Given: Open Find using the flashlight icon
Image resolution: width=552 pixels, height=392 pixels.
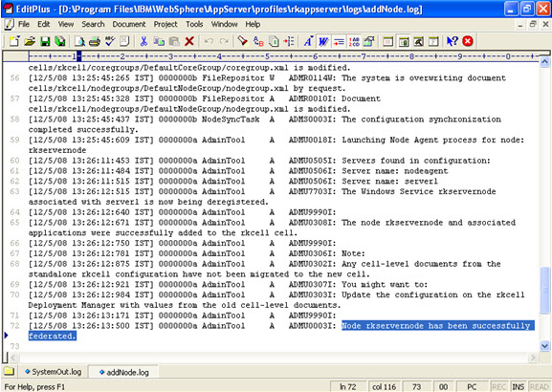Looking at the screenshot, I should point(243,41).
